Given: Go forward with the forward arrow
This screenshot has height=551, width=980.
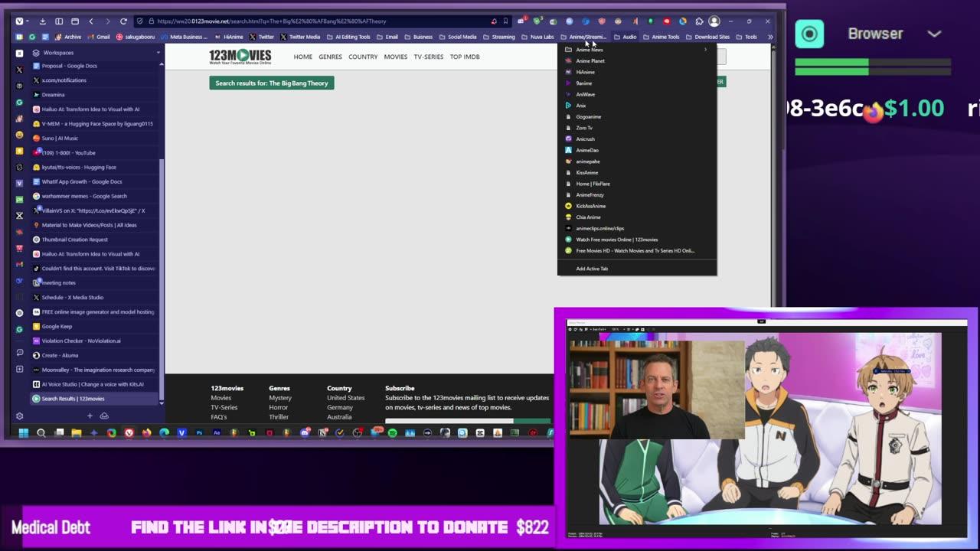Looking at the screenshot, I should click(x=107, y=21).
